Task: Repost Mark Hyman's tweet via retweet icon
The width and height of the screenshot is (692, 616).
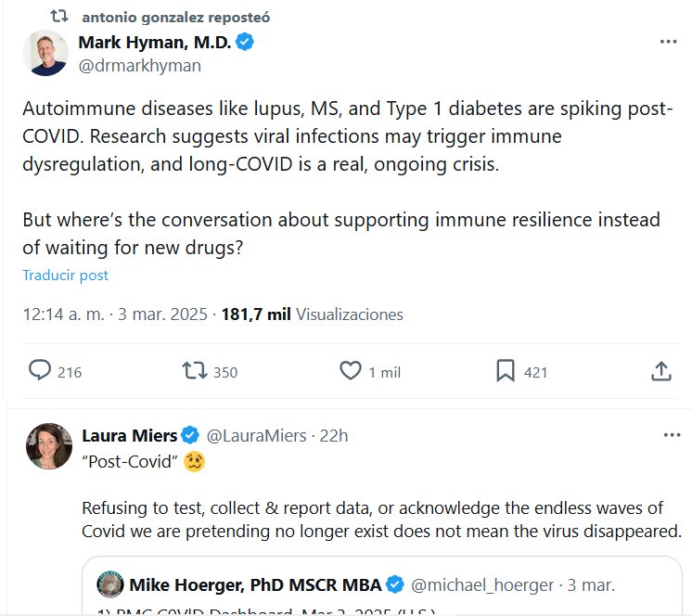Action: coord(195,371)
